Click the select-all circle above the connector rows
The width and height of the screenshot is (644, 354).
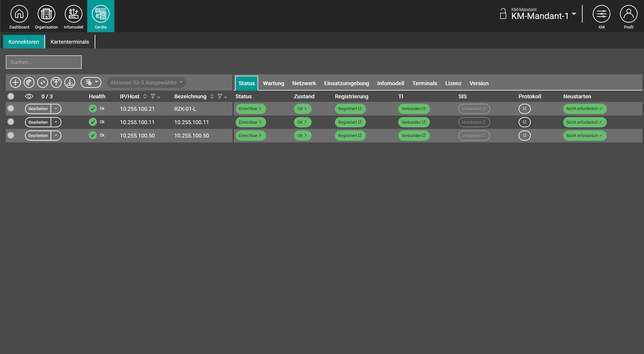(10, 96)
